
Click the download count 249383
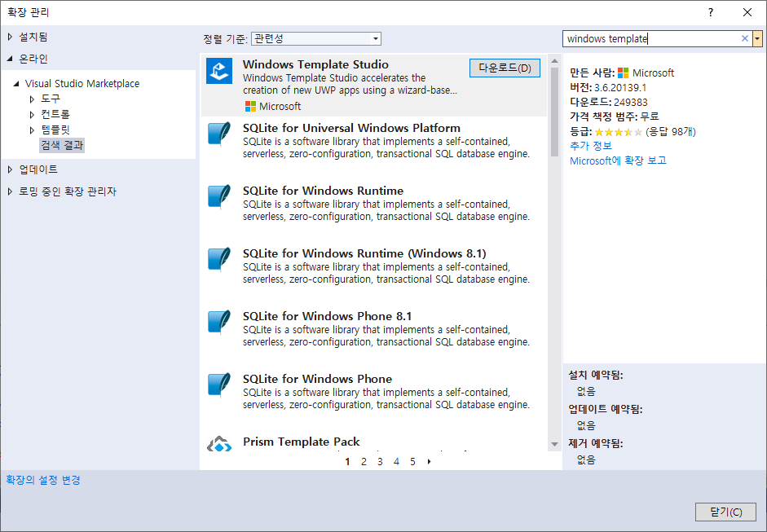(631, 102)
